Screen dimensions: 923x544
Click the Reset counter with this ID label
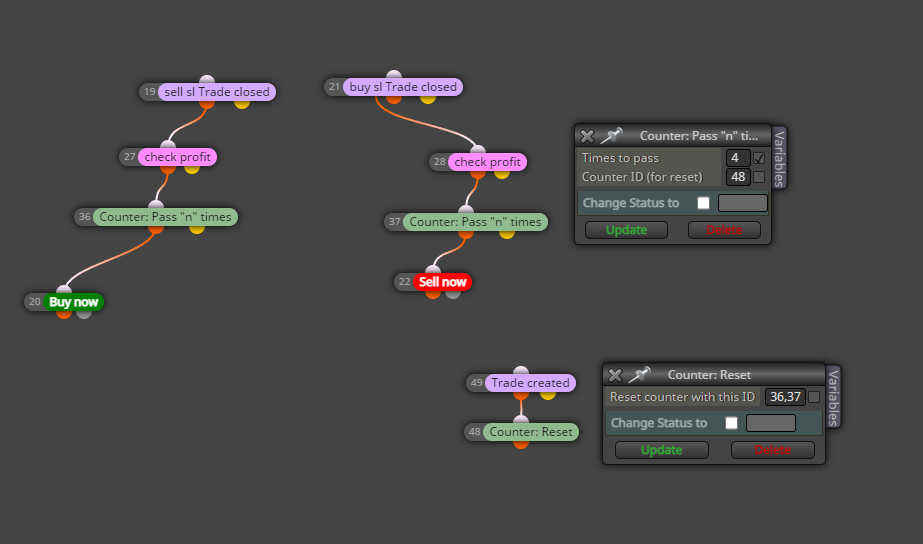coord(682,397)
